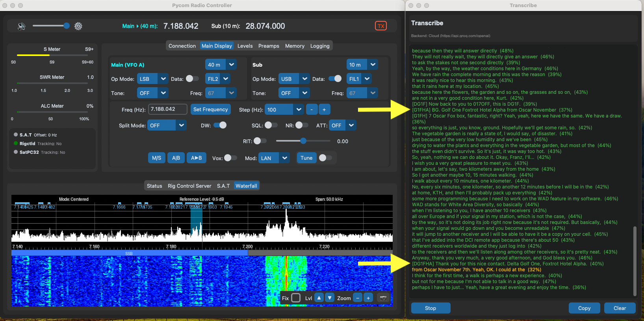Toggle the Main Data switch
The height and width of the screenshot is (321, 644).
(x=192, y=78)
